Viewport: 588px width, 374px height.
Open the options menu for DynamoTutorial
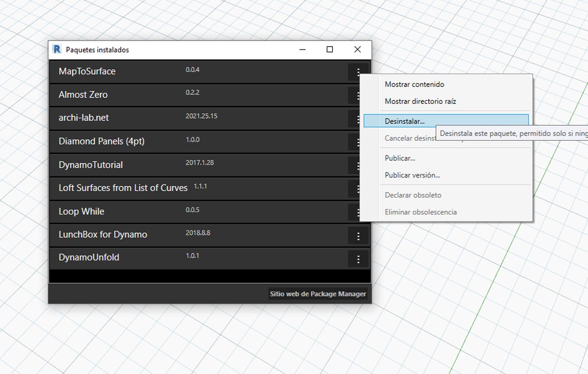click(355, 166)
